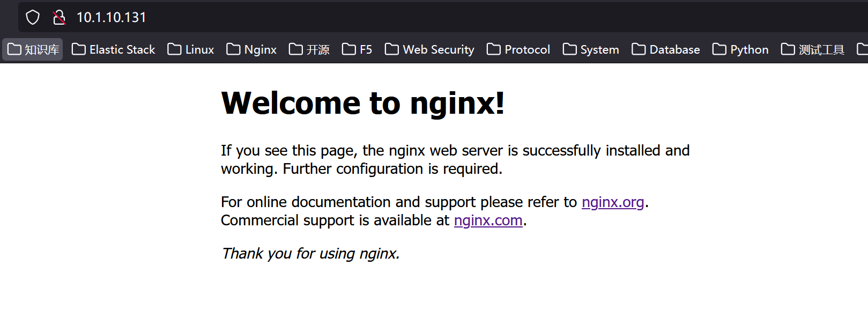The image size is (868, 316).
Task: Open the 测试工具 bookmarks folder
Action: point(813,49)
